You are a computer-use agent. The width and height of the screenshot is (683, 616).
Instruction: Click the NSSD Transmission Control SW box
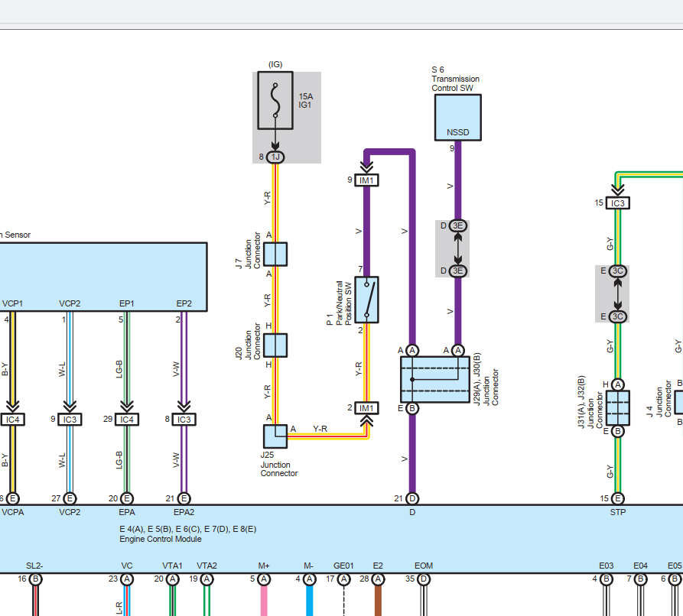pyautogui.click(x=458, y=118)
